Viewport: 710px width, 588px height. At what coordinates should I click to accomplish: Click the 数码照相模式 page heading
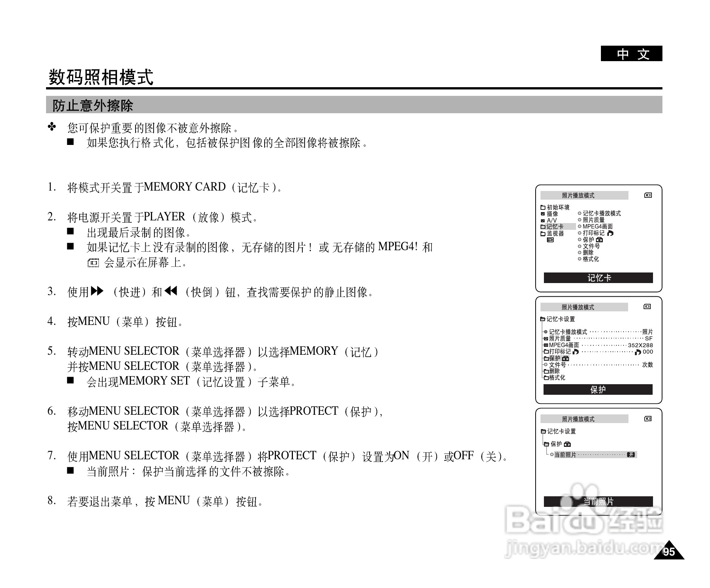coord(101,77)
